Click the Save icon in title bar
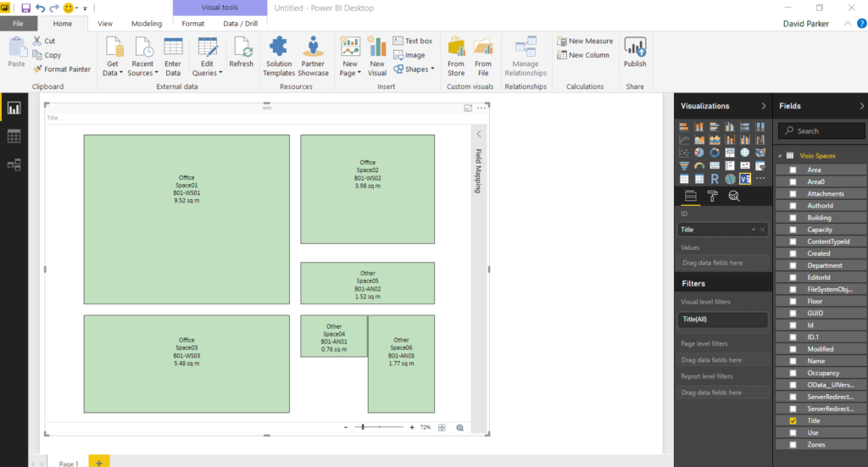The height and width of the screenshot is (467, 868). pyautogui.click(x=25, y=8)
